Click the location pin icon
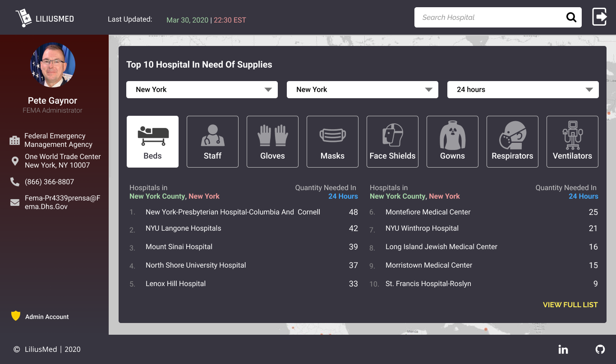This screenshot has height=364, width=616. (15, 161)
